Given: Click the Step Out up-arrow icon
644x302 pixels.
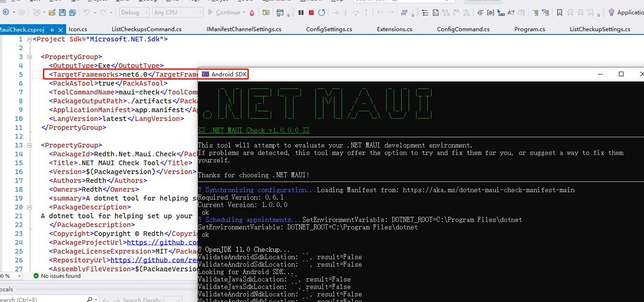Looking at the screenshot, I should [366, 13].
